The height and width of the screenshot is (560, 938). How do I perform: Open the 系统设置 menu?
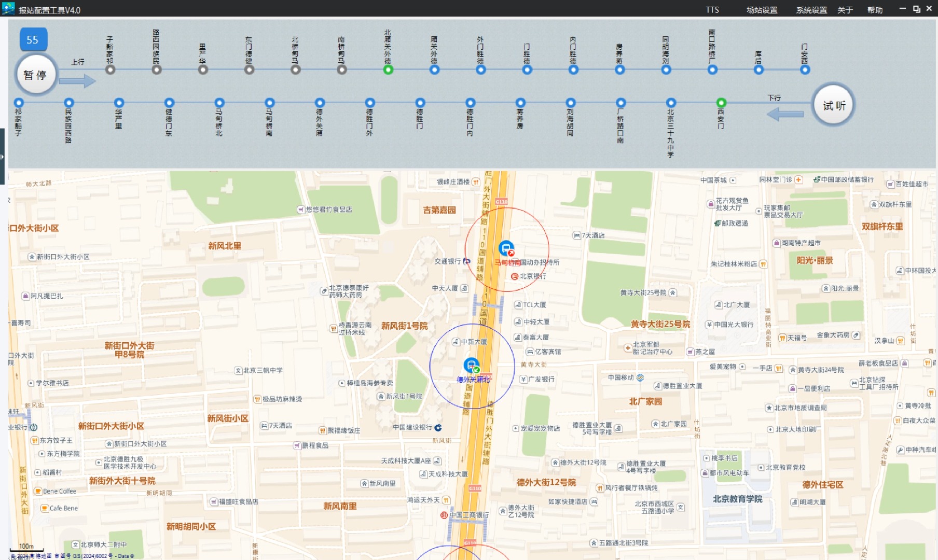(x=811, y=10)
